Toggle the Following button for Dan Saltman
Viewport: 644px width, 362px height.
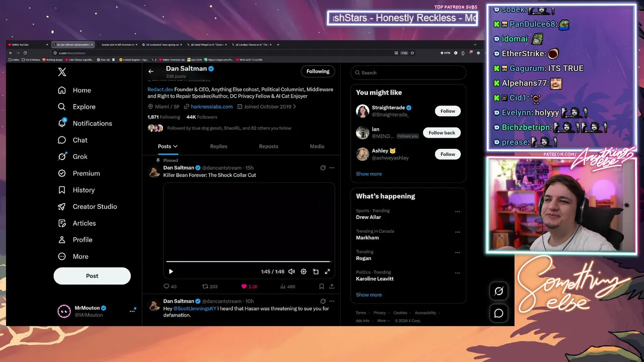tap(318, 71)
